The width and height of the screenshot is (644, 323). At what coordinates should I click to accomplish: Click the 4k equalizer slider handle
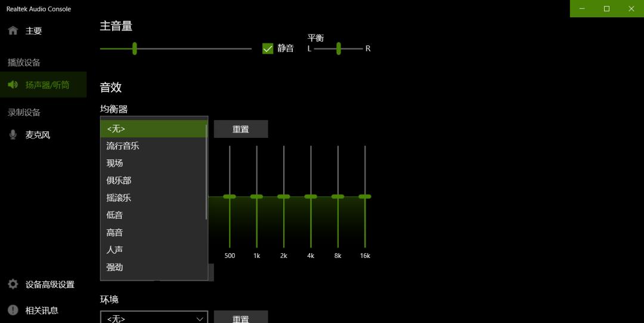[x=311, y=196]
